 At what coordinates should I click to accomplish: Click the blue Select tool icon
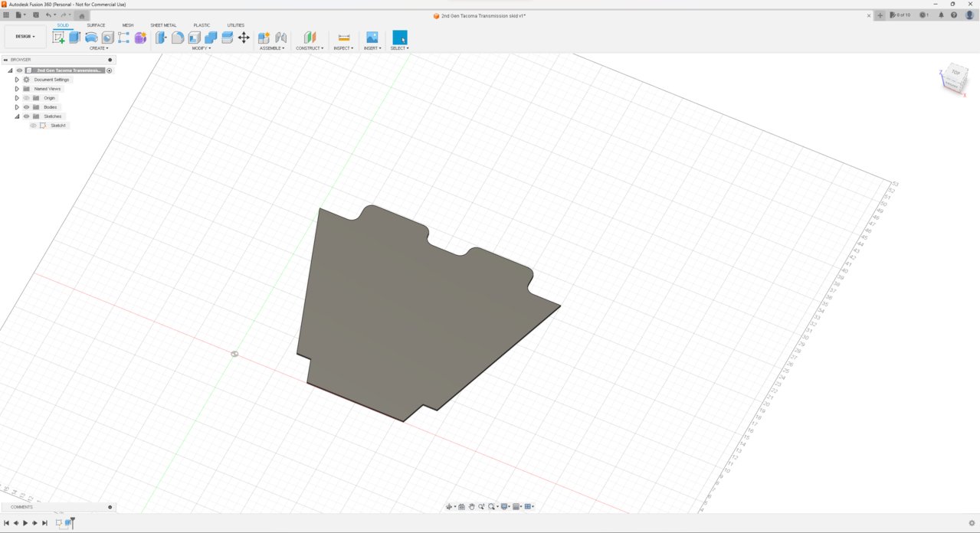(x=400, y=38)
